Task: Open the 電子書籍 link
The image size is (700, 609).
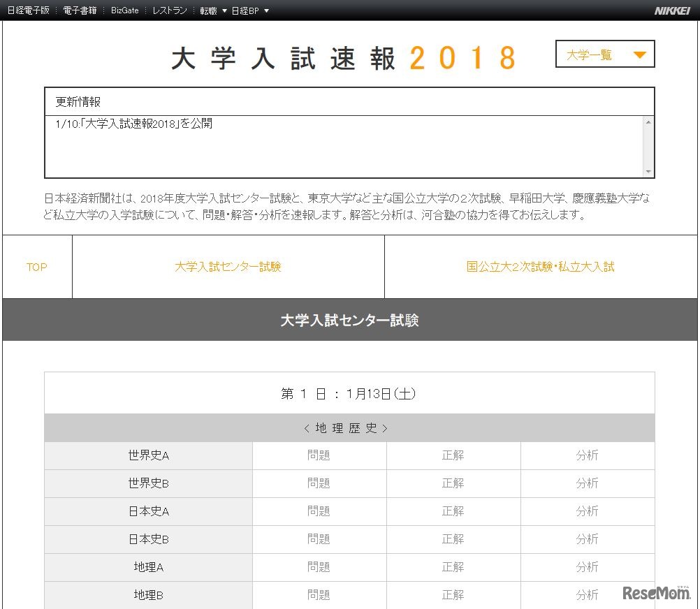Action: [79, 10]
